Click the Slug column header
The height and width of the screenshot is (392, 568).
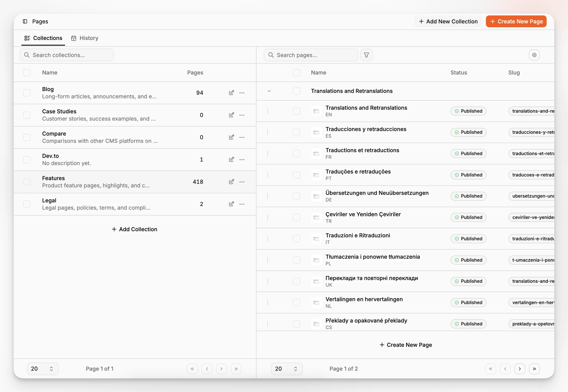pos(514,73)
